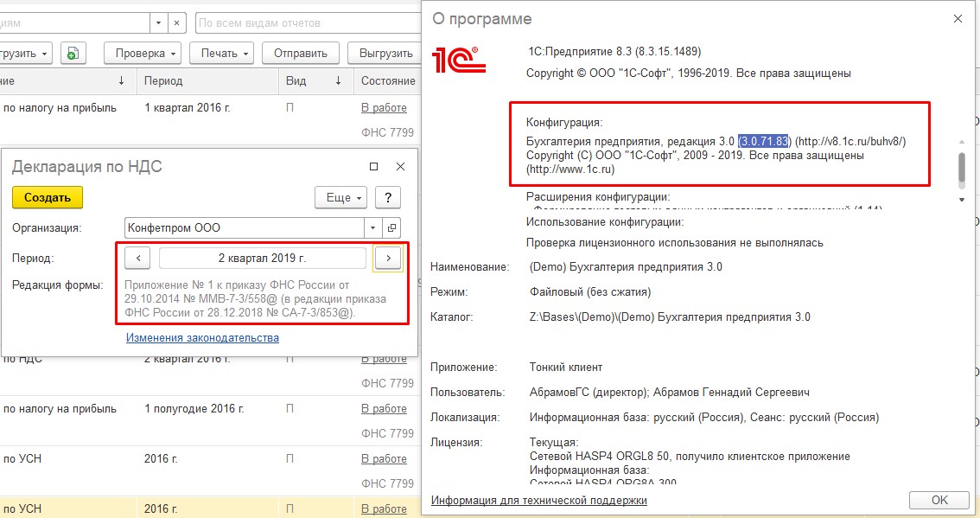
Task: Click the configuration text scrollbar thumb
Action: click(x=962, y=168)
